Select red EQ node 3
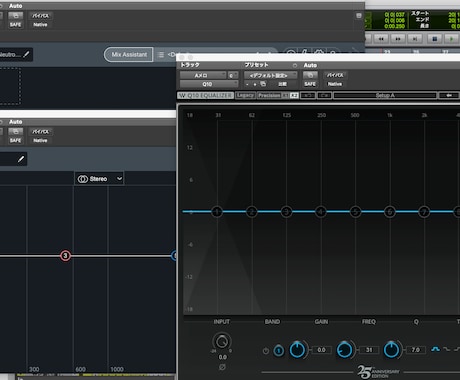Viewport: 460px width, 380px height. pos(65,256)
